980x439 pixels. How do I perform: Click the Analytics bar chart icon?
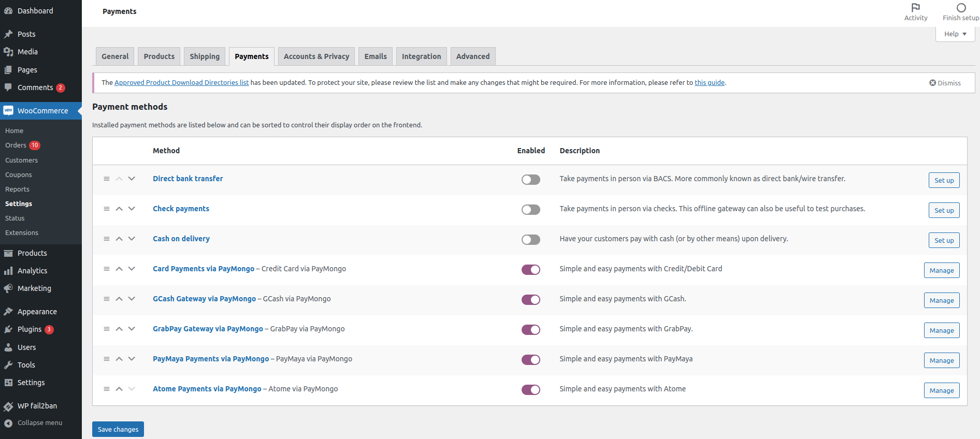click(8, 271)
